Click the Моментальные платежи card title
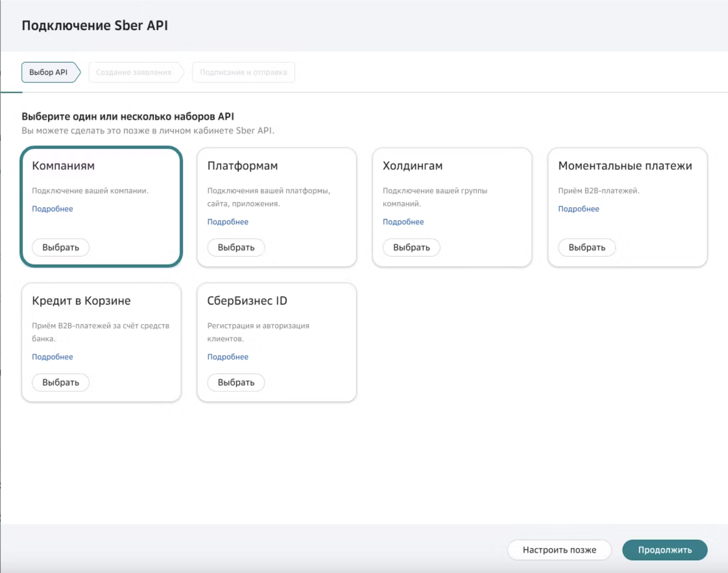 625,166
